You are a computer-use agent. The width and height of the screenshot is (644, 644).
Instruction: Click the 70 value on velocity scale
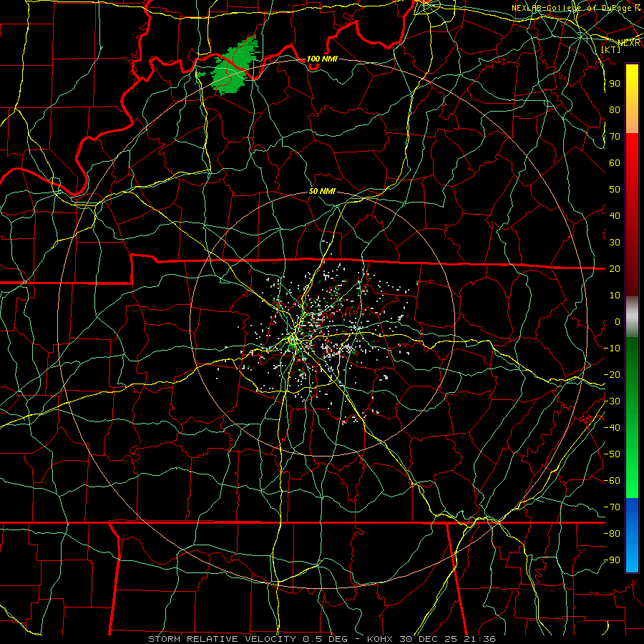click(x=615, y=137)
